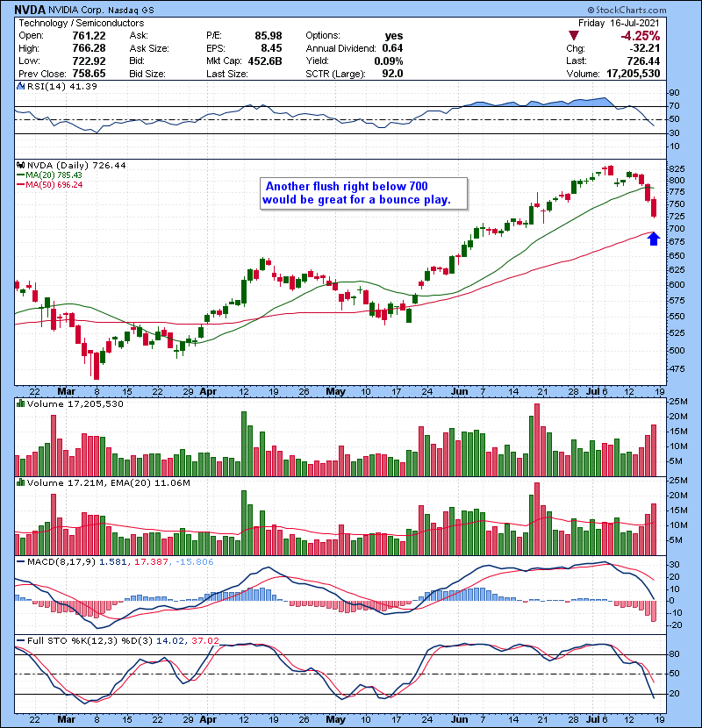
Task: Click the header Volume value 17,205,530
Action: click(634, 74)
